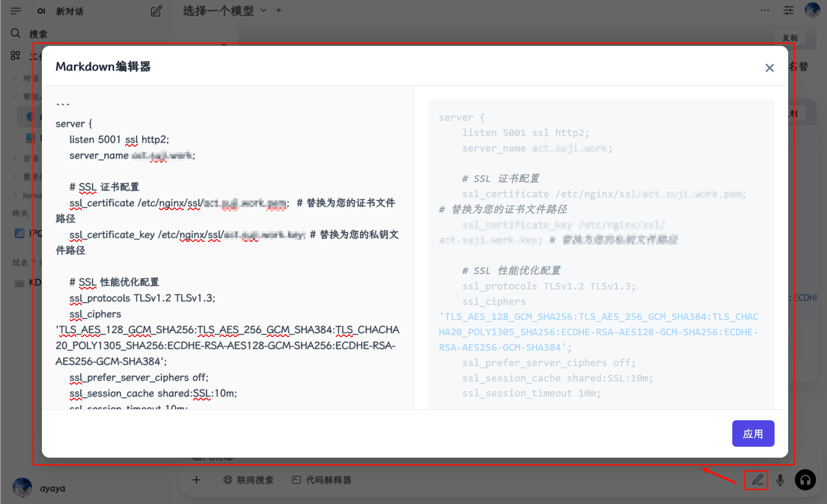Viewport: 827px width, 504px height.
Task: Open the chat controls sliders icon
Action: click(x=788, y=10)
